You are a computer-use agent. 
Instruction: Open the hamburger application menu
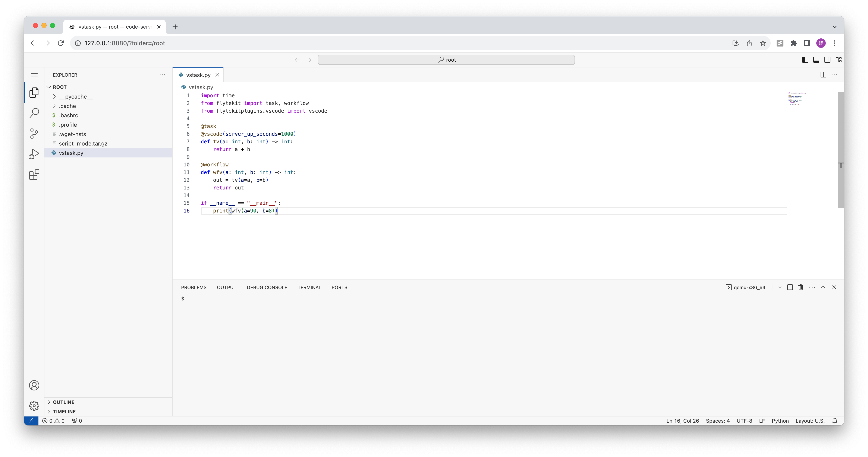pos(34,75)
